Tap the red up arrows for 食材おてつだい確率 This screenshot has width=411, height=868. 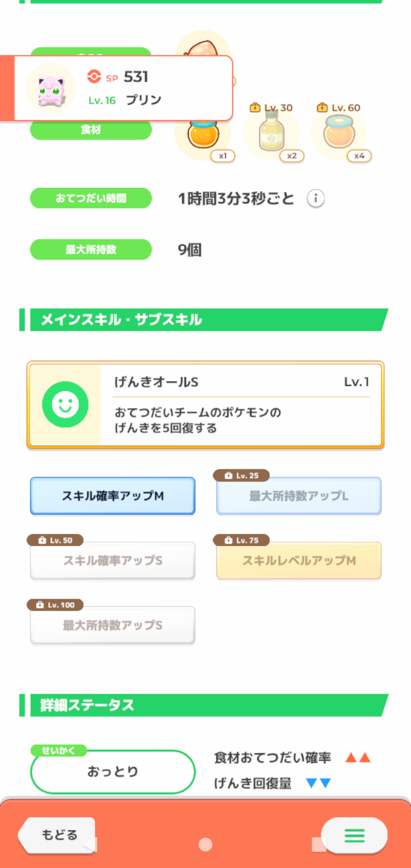pos(358,758)
